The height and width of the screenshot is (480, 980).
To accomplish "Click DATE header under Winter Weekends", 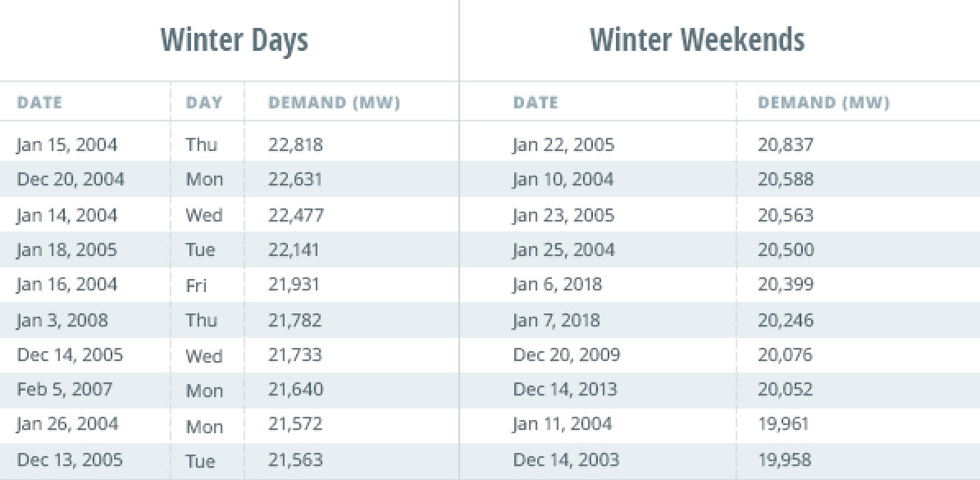I will [x=536, y=103].
